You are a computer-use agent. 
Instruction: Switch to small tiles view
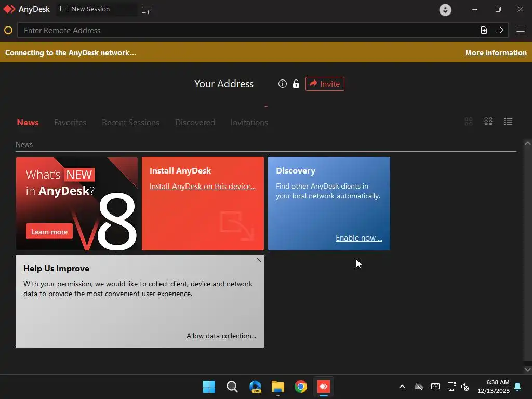pos(488,122)
